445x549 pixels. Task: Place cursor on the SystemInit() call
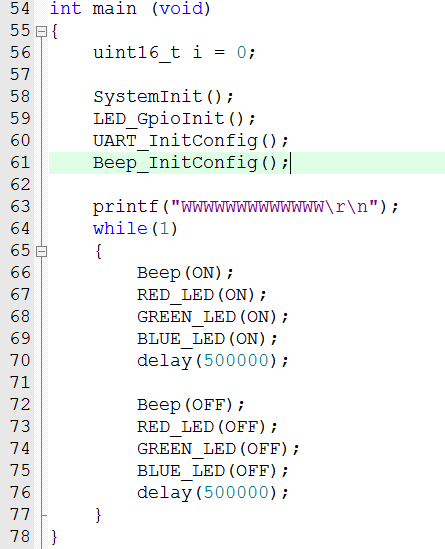(164, 97)
